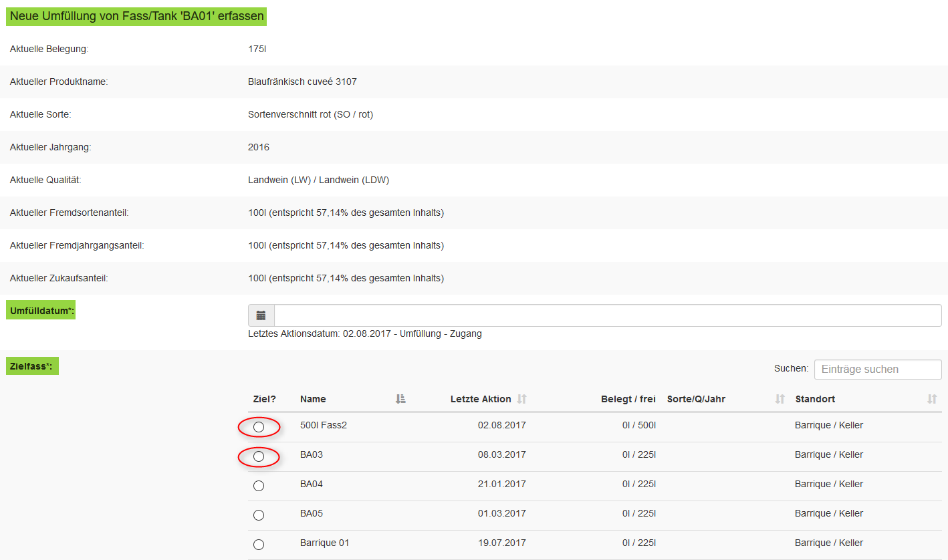This screenshot has height=560, width=948.
Task: Open the calendar picker for Umfülldatum
Action: (x=261, y=315)
